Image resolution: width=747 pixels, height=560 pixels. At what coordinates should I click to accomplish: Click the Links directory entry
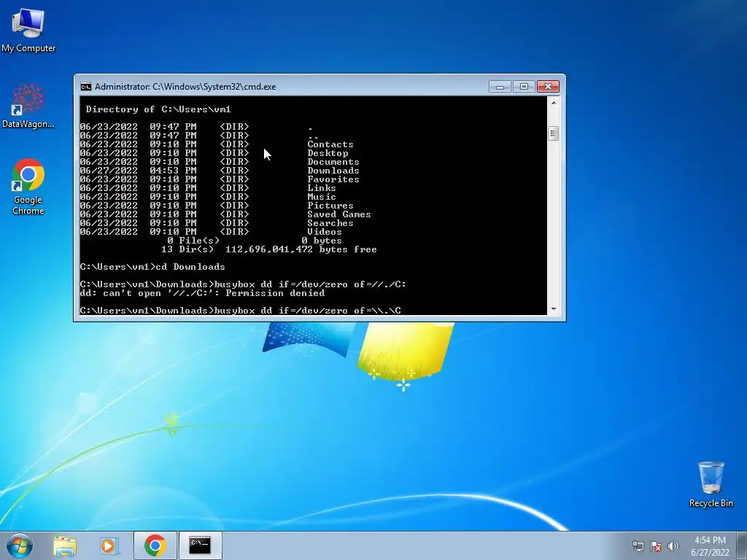[322, 188]
